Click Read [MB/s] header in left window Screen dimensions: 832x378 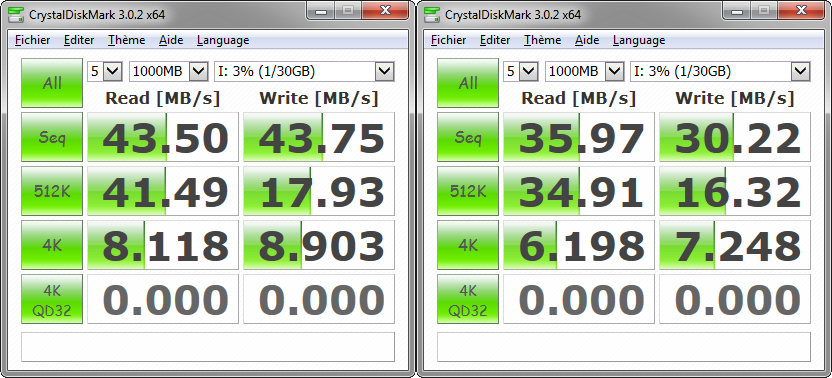coord(162,98)
